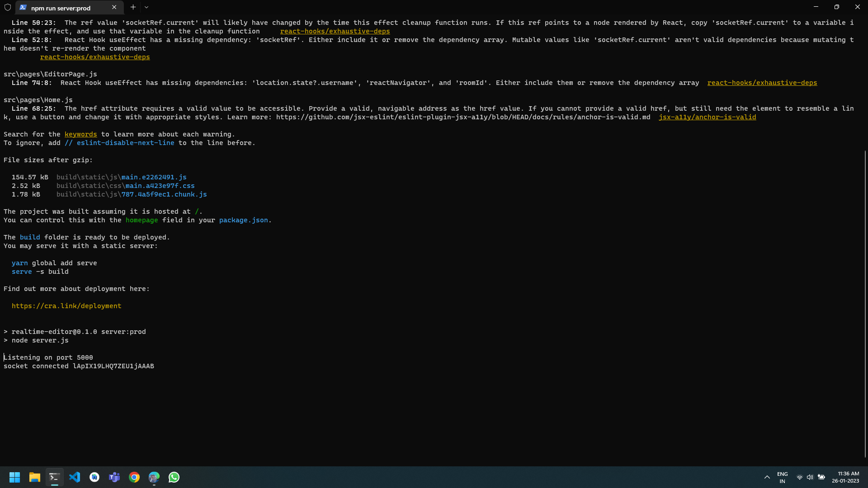Image resolution: width=868 pixels, height=488 pixels.
Task: Open Android Studio from the taskbar
Action: click(x=94, y=477)
